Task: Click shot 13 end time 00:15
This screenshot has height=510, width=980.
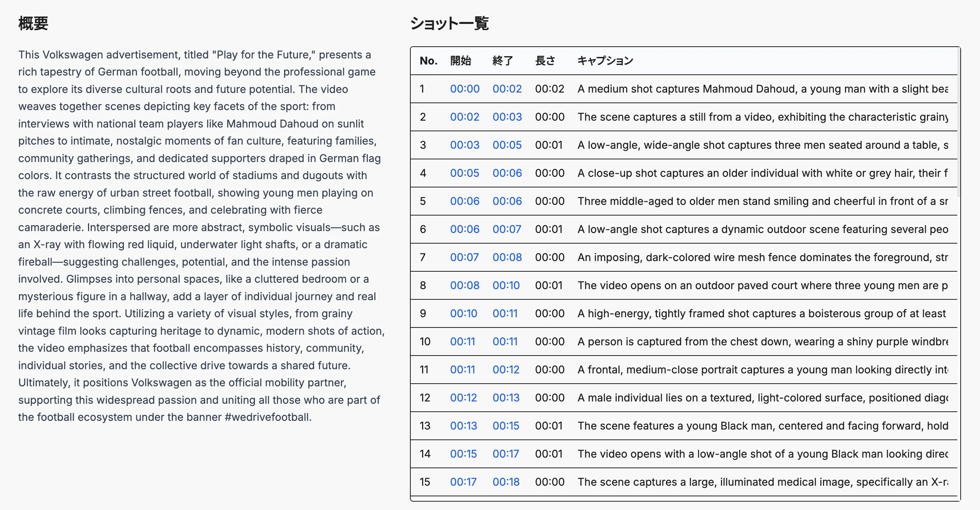Action: [506, 426]
